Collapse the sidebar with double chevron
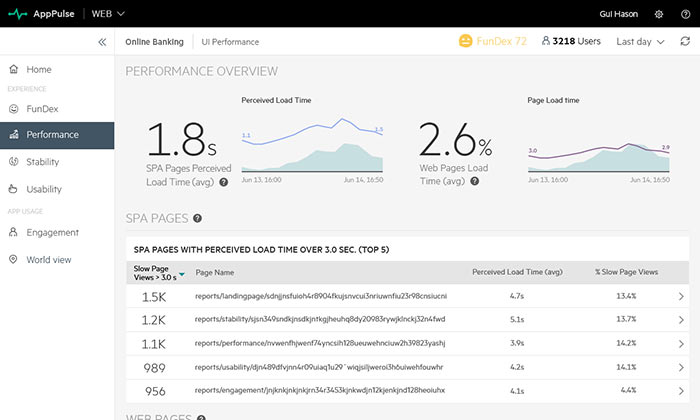Image resolution: width=700 pixels, height=420 pixels. [x=102, y=42]
